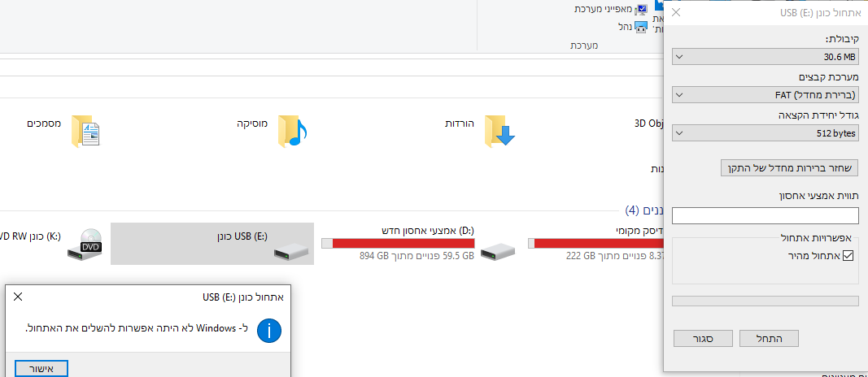This screenshot has height=377, width=868.
Task: Confirm error message with OK (אישור) button
Action: point(41,369)
